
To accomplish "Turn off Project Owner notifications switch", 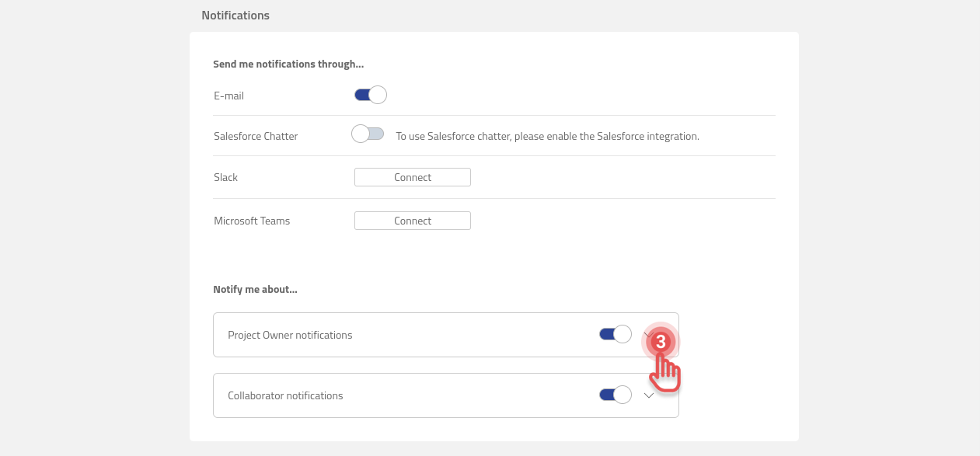I will point(615,334).
